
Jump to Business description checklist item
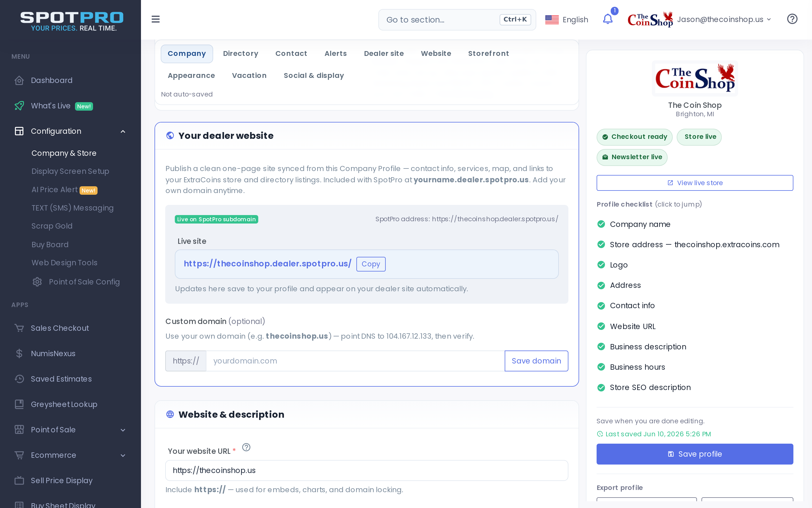648,347
